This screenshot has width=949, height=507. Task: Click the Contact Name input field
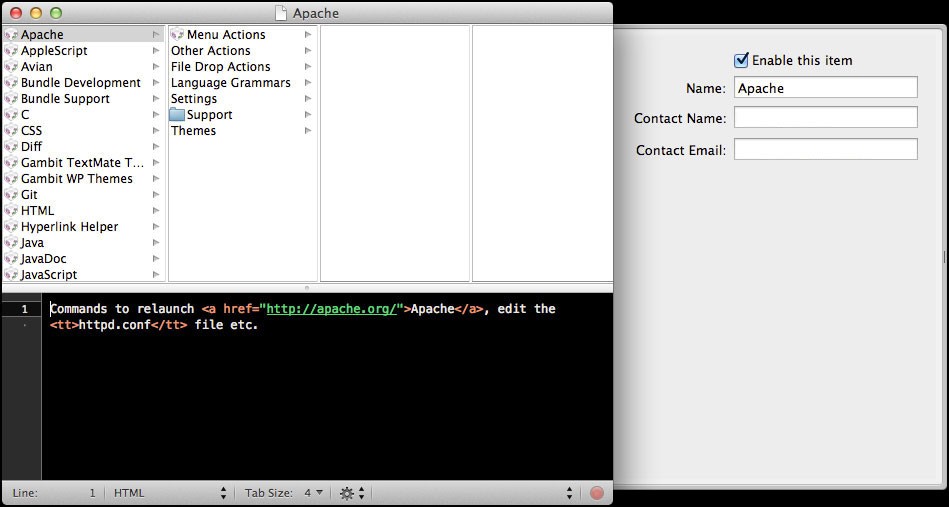(x=826, y=117)
